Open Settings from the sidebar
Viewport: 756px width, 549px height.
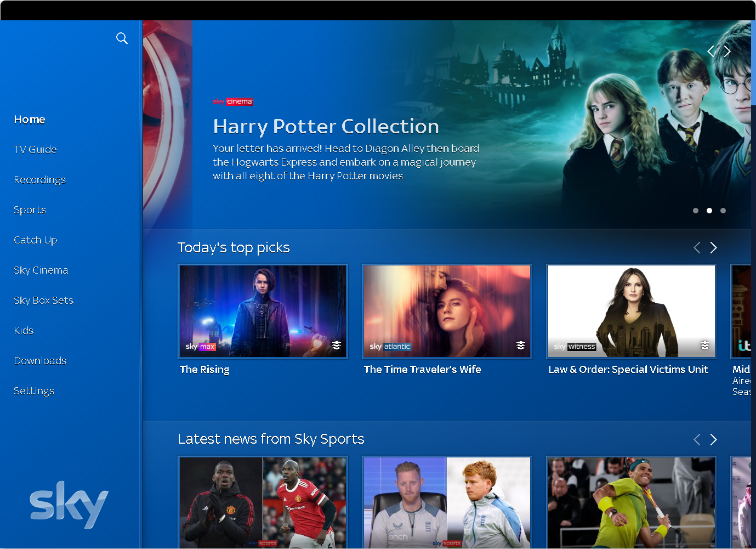pos(34,390)
